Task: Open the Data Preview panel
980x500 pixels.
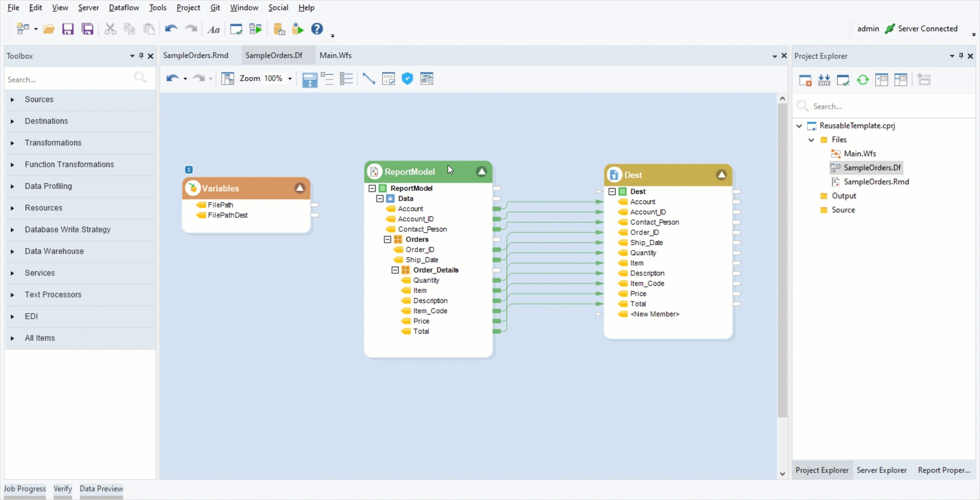Action: tap(101, 489)
